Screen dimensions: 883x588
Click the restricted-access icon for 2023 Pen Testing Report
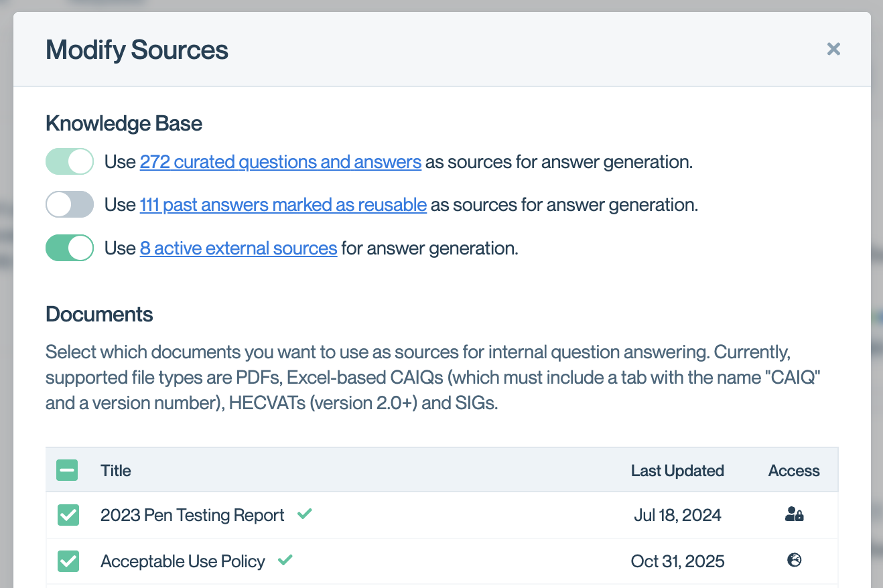click(x=794, y=515)
